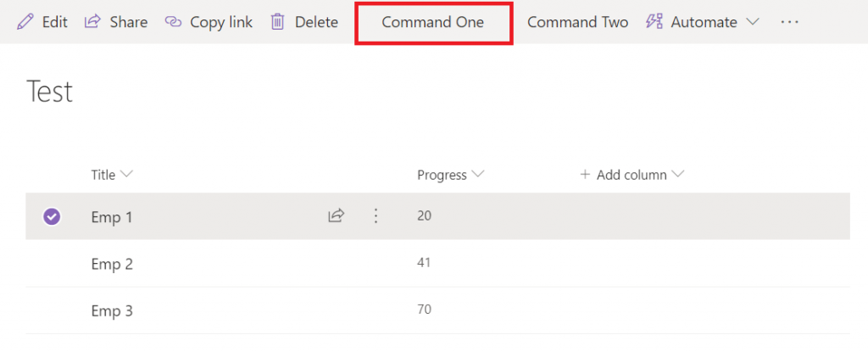Click the Copy link chain icon
This screenshot has height=352, width=868.
(x=173, y=22)
